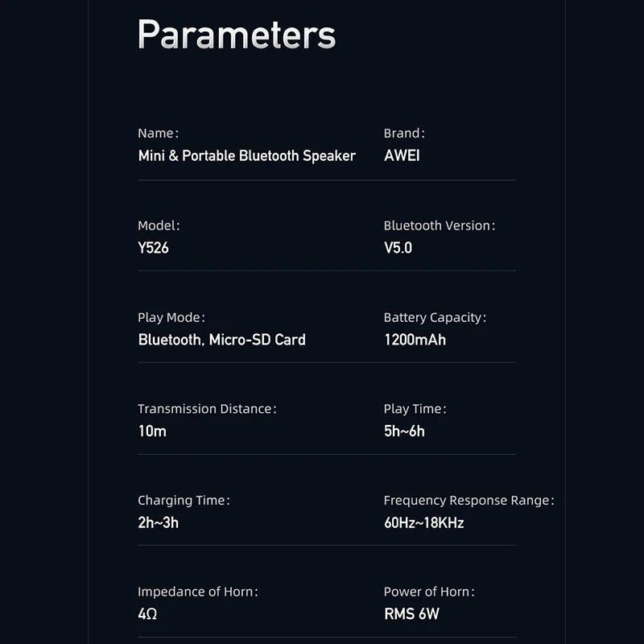The width and height of the screenshot is (644, 644).
Task: Click the V5.0 version value
Action: (398, 248)
